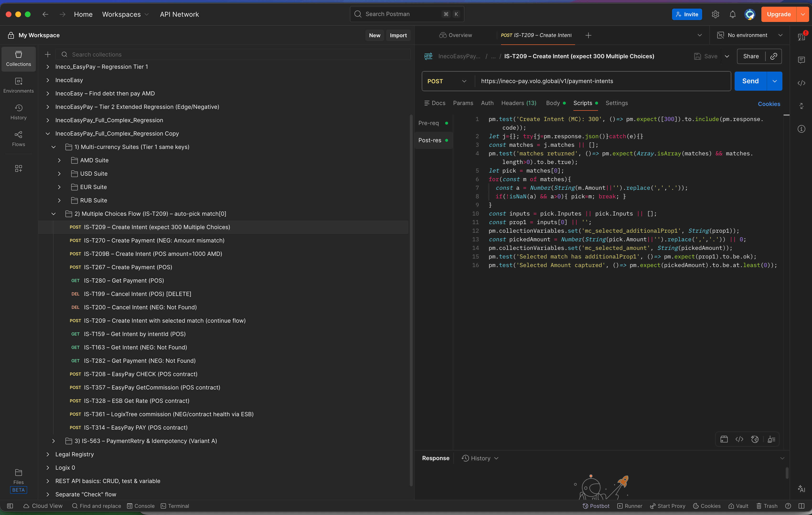Open the Runner from status bar
This screenshot has height=515, width=812.
(630, 505)
